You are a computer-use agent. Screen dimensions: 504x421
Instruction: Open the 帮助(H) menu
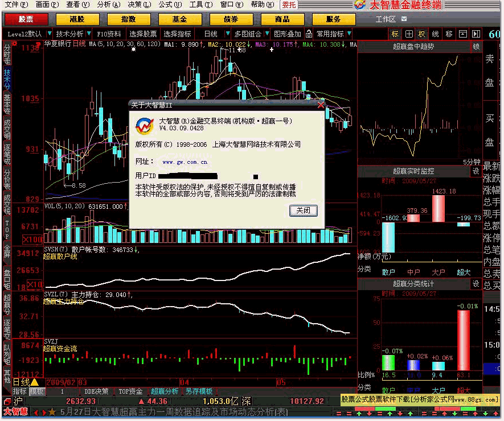263,5
